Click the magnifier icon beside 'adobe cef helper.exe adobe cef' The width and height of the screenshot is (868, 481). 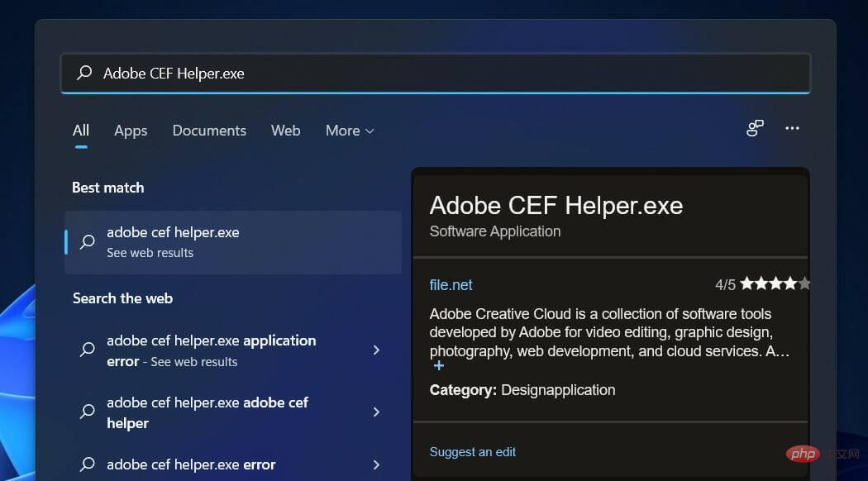87,412
